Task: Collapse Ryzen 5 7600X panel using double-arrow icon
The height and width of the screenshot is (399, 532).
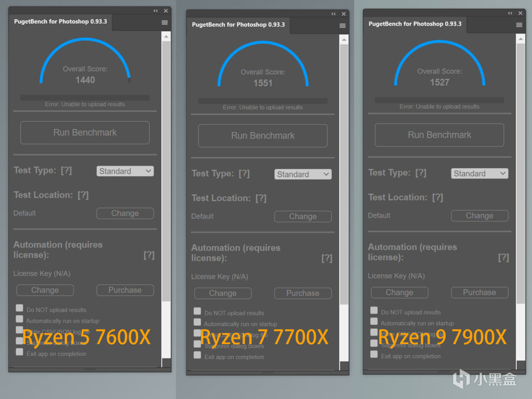Action: pos(156,11)
